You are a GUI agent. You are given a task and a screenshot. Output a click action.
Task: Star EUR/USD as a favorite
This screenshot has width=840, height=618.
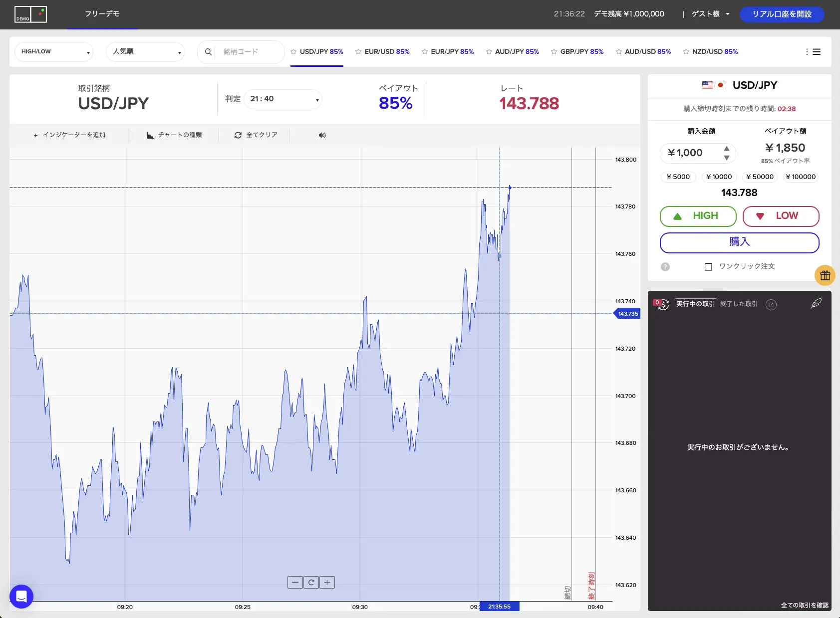(358, 52)
